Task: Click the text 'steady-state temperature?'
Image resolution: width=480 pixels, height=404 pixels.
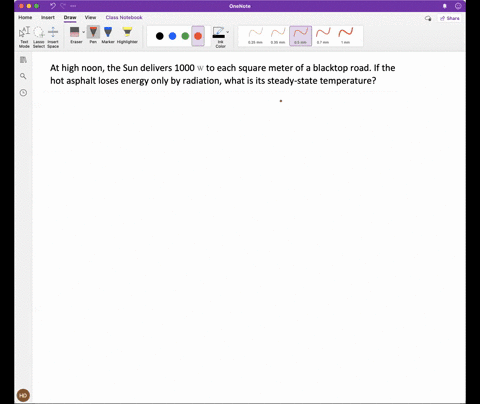Action: click(322, 81)
